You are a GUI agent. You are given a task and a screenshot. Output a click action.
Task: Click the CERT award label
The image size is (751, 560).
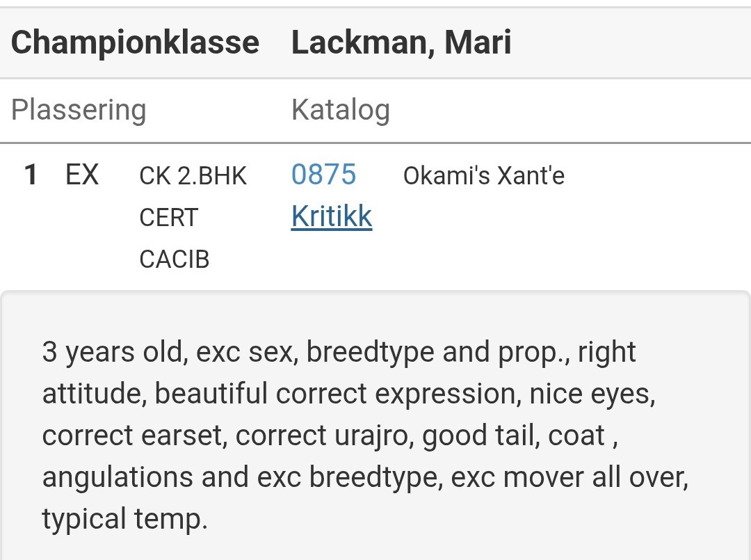pos(168,218)
